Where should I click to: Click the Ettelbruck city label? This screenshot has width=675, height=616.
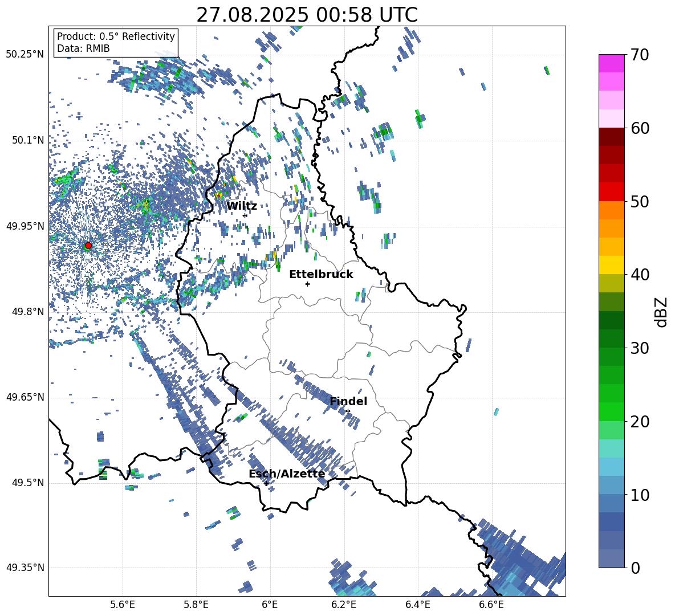(x=321, y=275)
